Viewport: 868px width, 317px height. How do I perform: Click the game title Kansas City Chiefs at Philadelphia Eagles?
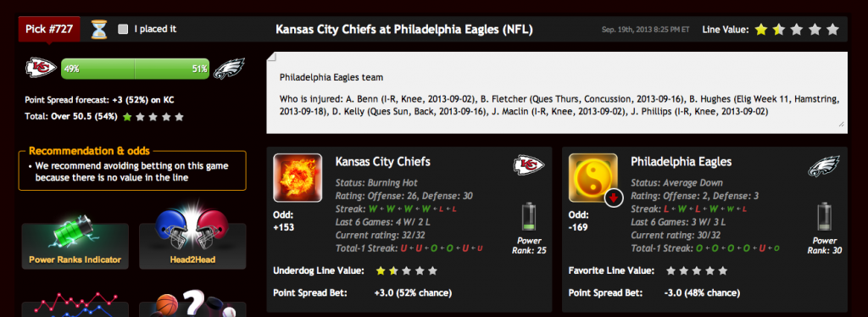coord(404,30)
